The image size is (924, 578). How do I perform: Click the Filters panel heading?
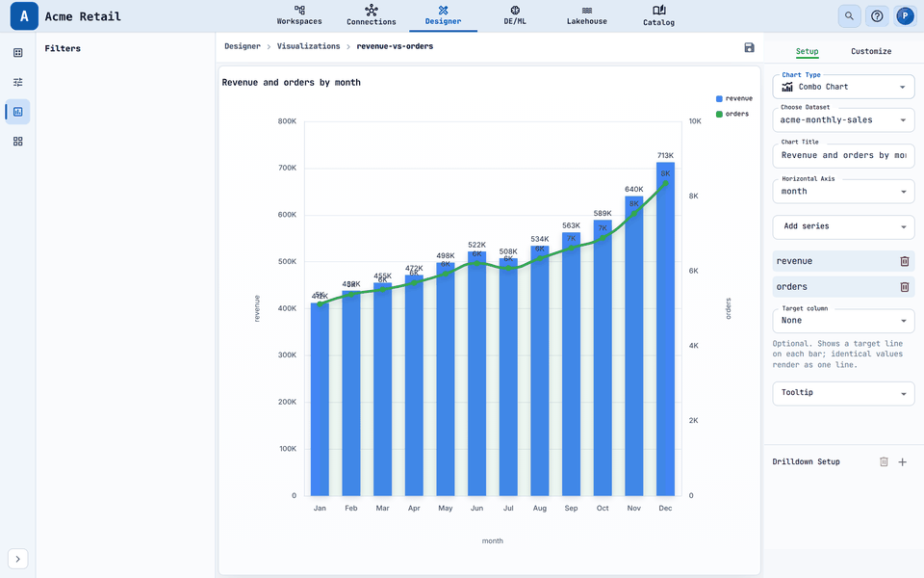(63, 48)
